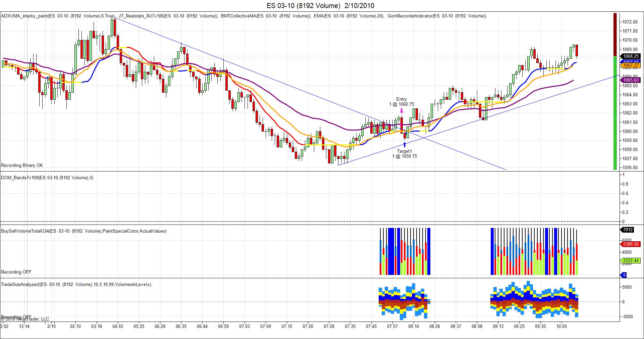
Task: Click the 2/10 date axis label
Action: coord(51,326)
